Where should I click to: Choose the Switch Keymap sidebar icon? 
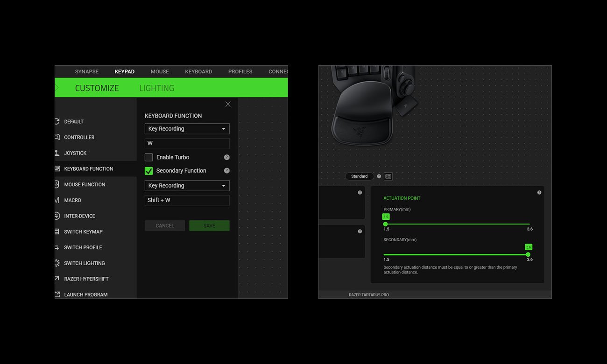click(57, 231)
